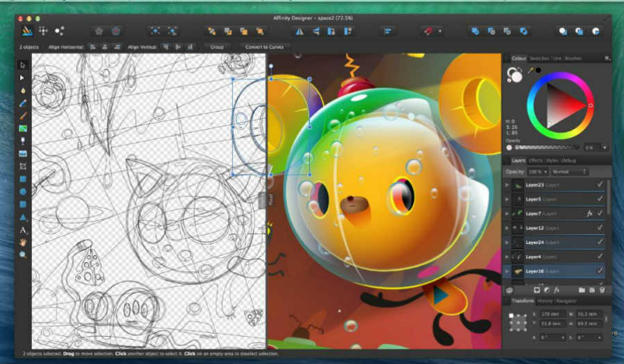
Task: Click the Move to Back arrange icon
Action: (x=211, y=31)
